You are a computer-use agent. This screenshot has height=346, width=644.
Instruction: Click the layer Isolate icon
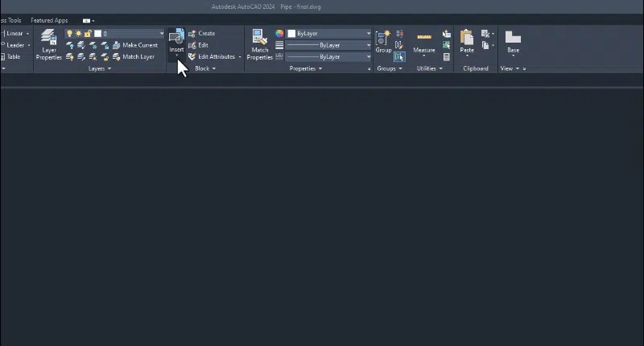(81, 45)
